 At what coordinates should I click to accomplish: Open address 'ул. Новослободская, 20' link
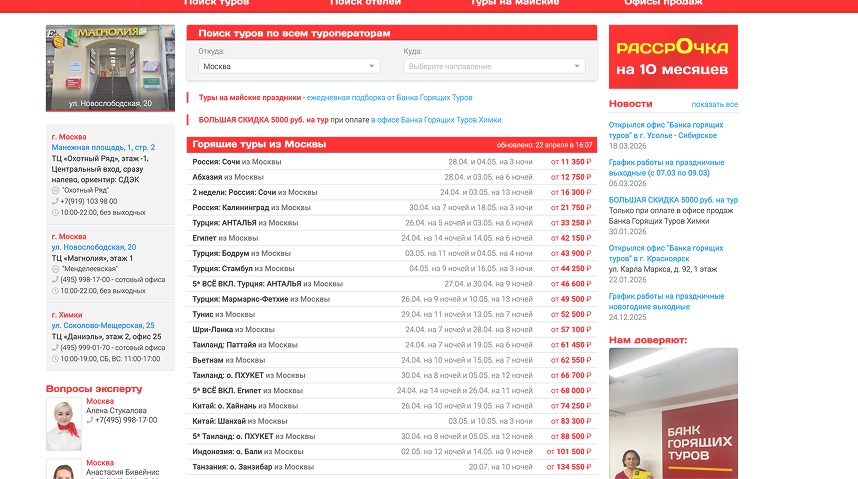click(94, 247)
